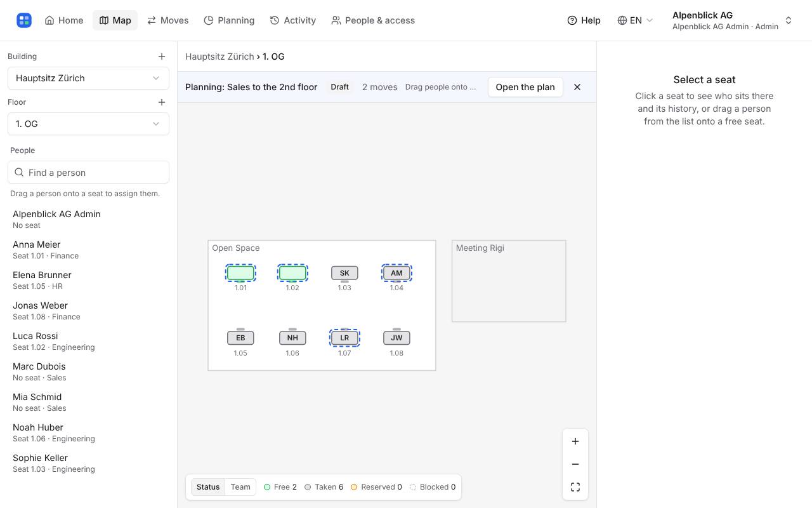Fit the floor map to screen
Image resolution: width=812 pixels, height=508 pixels.
(575, 487)
